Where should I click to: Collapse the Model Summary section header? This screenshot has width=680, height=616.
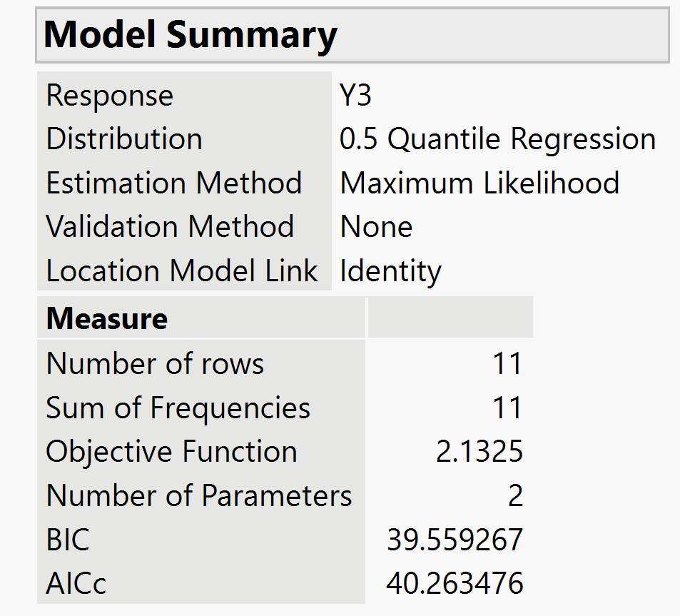191,35
